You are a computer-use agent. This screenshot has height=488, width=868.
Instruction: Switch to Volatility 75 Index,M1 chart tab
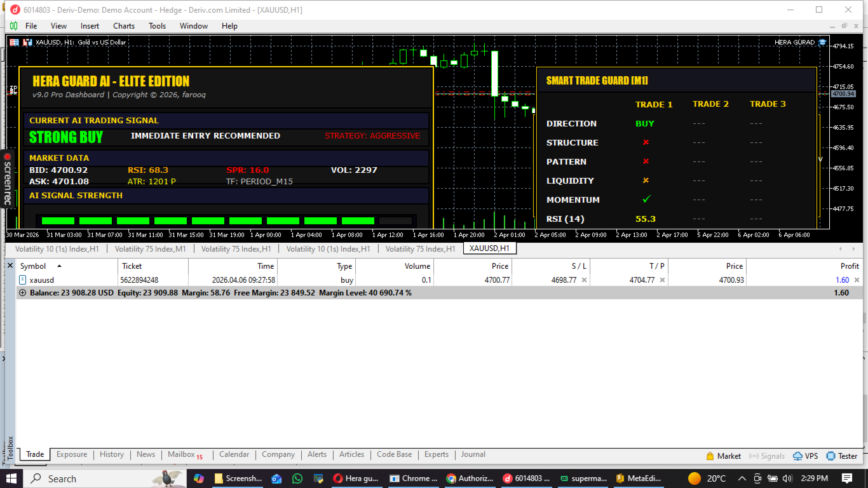(x=151, y=249)
